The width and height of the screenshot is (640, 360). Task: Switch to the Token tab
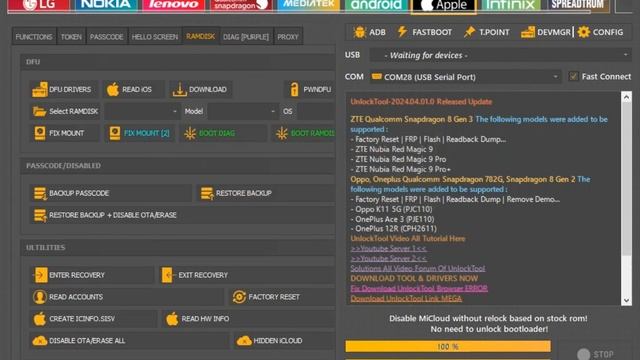point(71,37)
